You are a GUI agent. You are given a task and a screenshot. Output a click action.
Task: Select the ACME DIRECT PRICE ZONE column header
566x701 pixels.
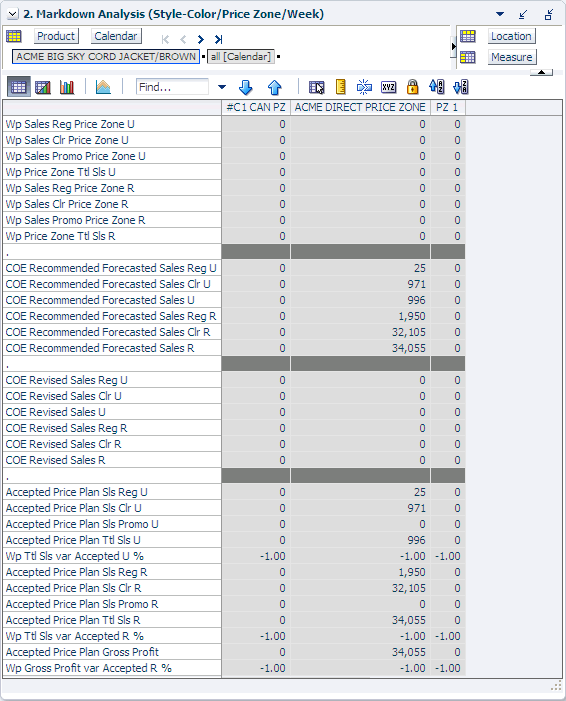(x=360, y=107)
